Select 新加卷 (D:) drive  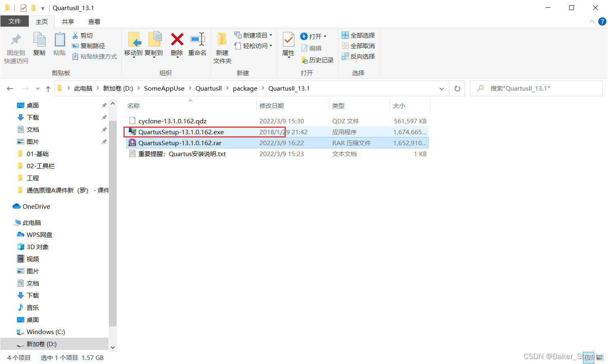point(41,344)
